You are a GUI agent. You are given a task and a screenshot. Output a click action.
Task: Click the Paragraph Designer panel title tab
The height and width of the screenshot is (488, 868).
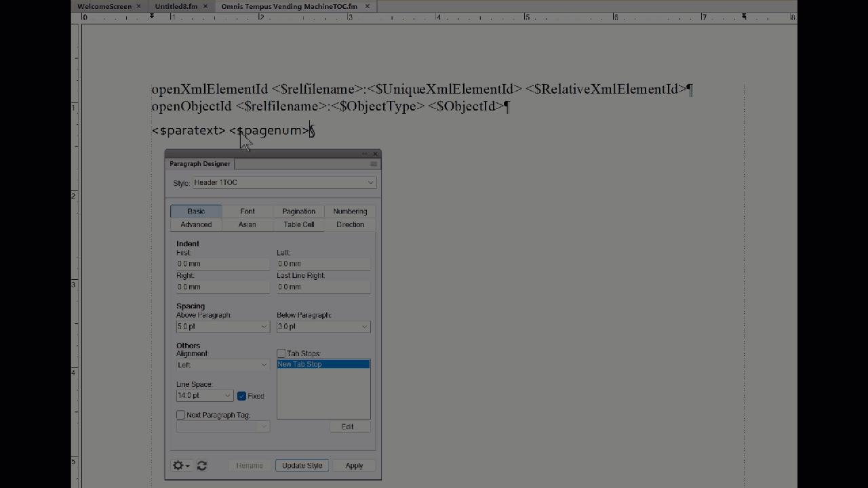click(x=199, y=164)
